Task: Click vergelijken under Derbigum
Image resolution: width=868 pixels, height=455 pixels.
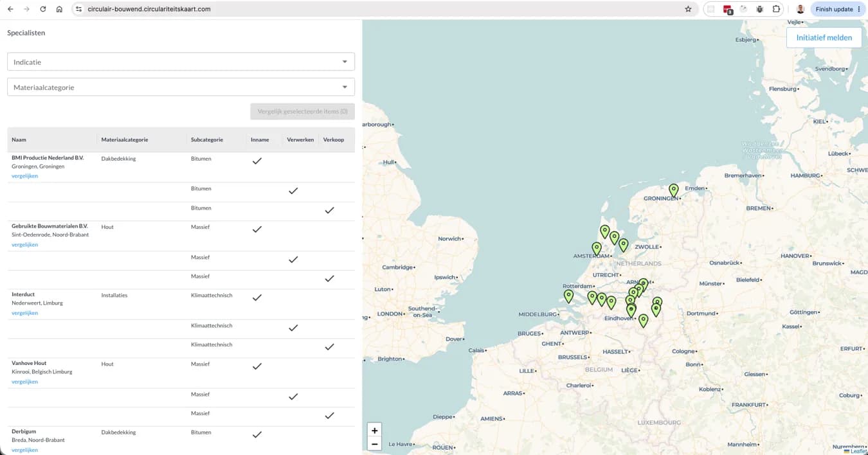Action: [24, 450]
